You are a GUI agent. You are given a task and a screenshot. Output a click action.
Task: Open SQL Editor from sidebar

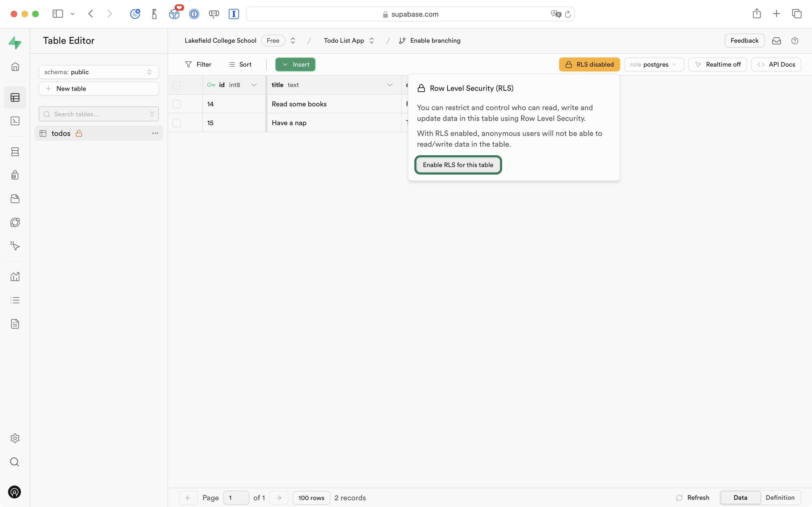(15, 121)
